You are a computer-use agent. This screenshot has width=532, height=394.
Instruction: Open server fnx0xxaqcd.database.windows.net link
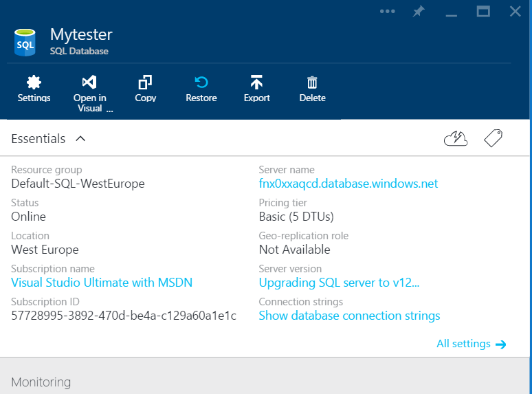pos(348,184)
